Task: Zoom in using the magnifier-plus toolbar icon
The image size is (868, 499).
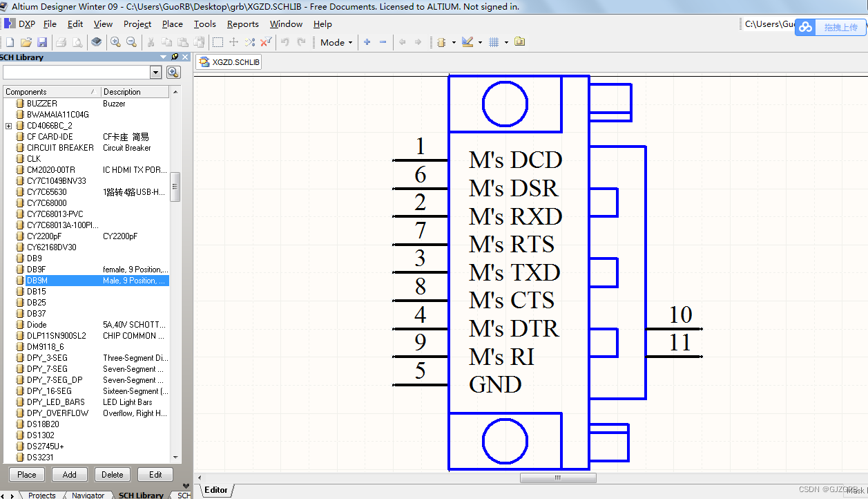Action: pyautogui.click(x=115, y=42)
